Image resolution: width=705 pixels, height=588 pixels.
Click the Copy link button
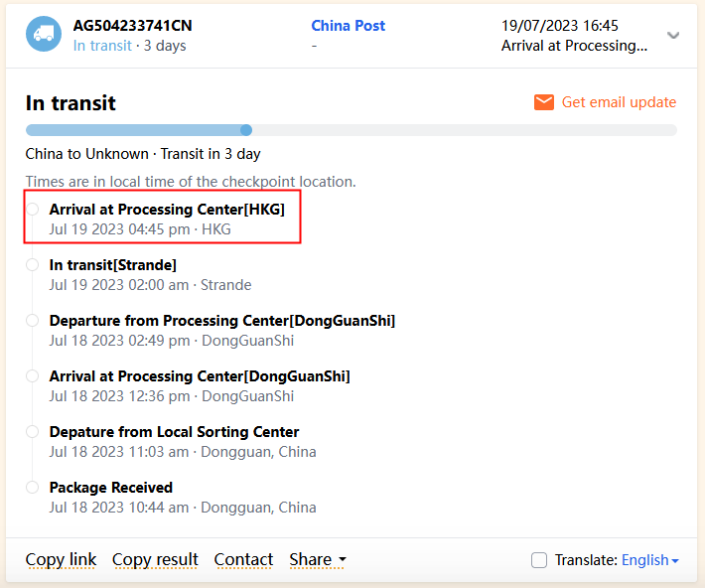coord(62,560)
